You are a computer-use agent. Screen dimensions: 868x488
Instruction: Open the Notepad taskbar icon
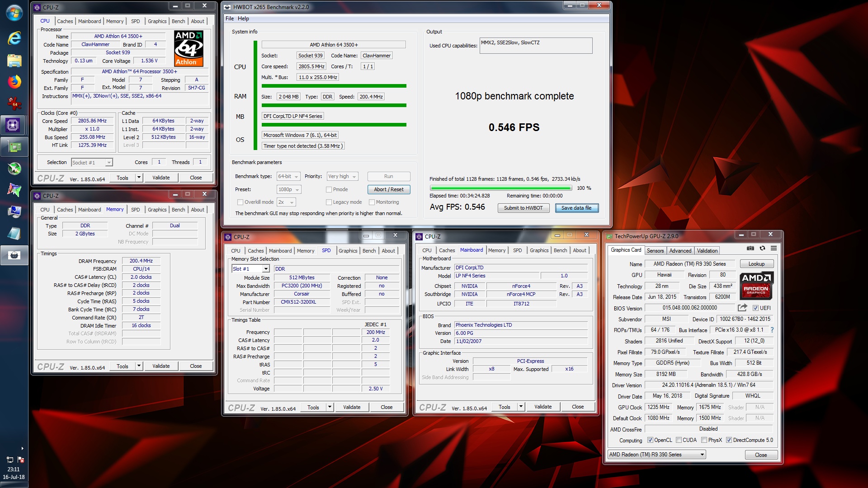coord(14,233)
